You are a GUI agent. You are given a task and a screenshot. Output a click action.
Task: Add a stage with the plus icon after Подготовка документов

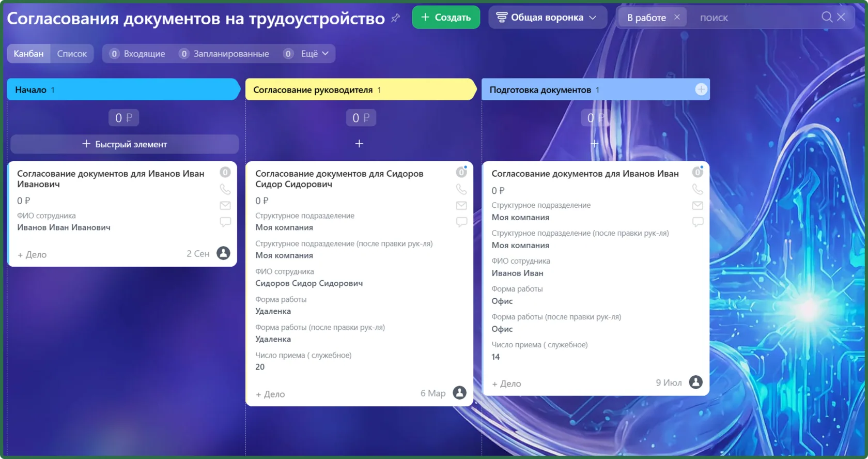[701, 89]
